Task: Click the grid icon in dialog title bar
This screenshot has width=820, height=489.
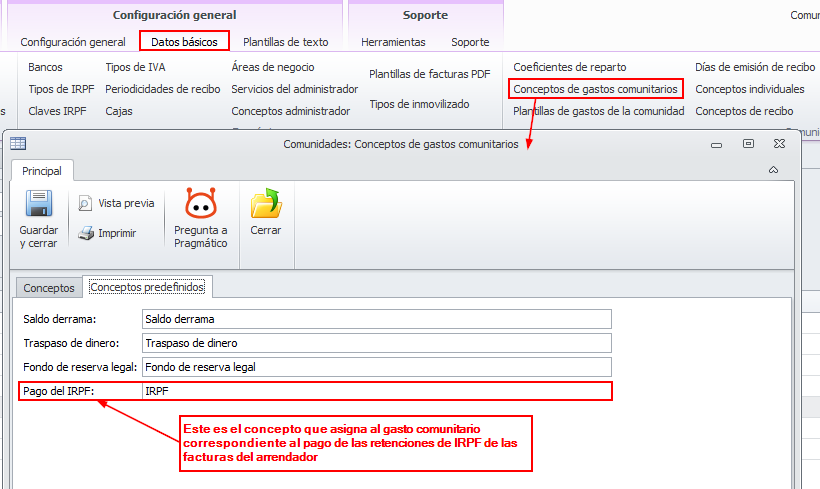Action: click(18, 143)
